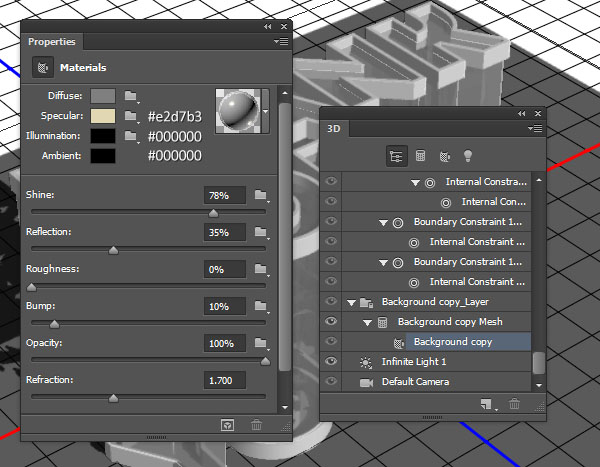Filter 3D panel by meshes
600x467 pixels.
tap(420, 156)
